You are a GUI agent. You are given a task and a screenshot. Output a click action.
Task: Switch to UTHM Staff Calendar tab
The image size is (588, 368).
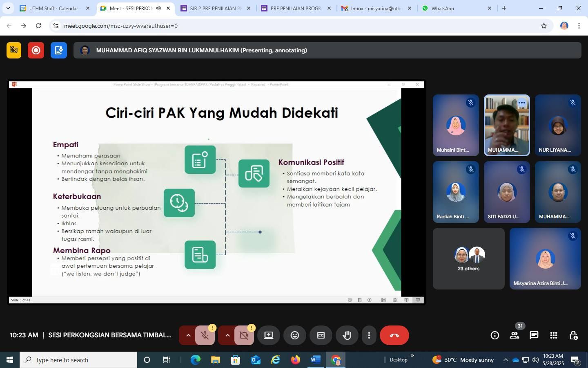click(53, 8)
